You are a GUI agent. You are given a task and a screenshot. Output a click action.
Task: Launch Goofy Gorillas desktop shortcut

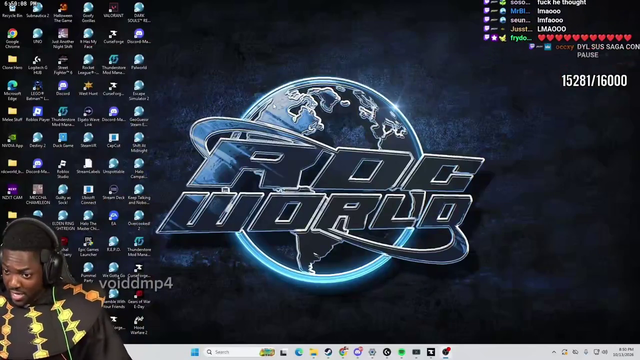tap(88, 12)
